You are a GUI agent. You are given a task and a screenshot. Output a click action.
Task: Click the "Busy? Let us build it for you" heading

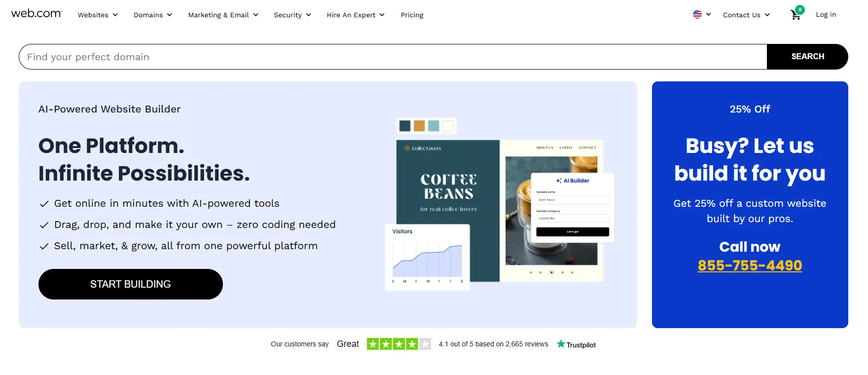[x=750, y=159]
